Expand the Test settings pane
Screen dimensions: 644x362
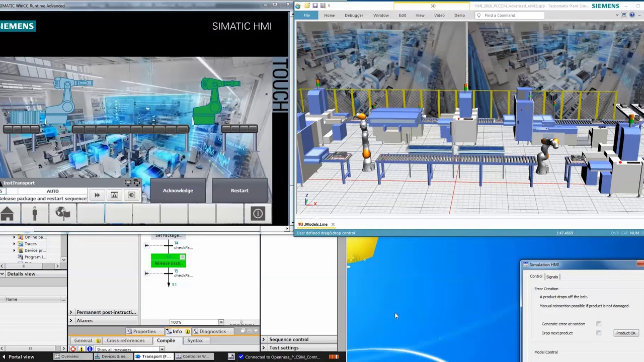[x=263, y=348]
